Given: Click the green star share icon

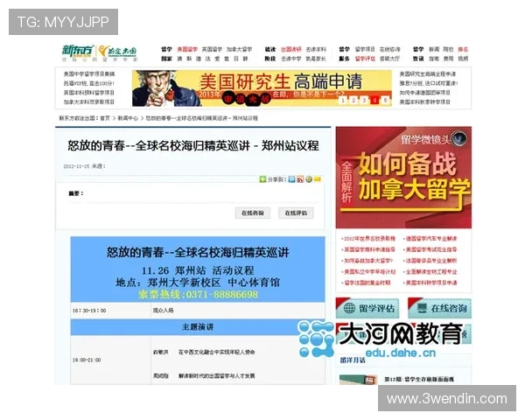Looking at the screenshot, I should [x=309, y=179].
